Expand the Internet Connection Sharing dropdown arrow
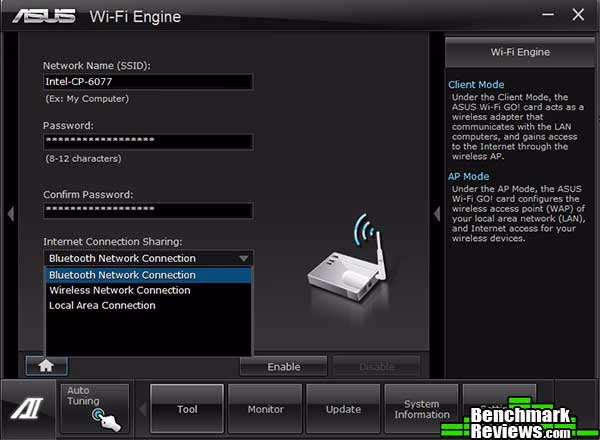This screenshot has height=440, width=600. tap(243, 259)
